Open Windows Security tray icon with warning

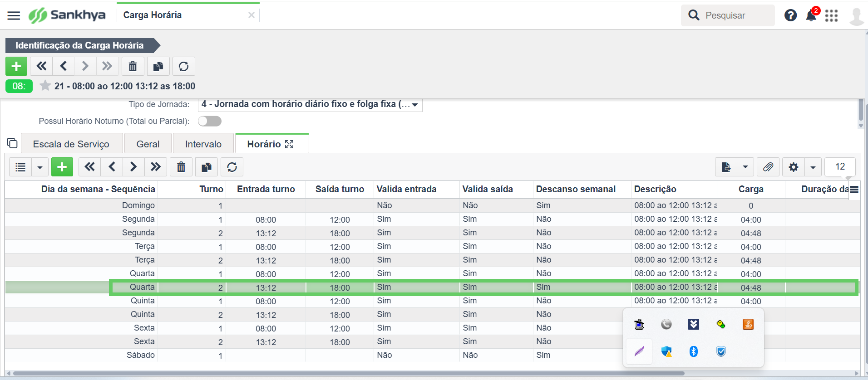(x=666, y=351)
